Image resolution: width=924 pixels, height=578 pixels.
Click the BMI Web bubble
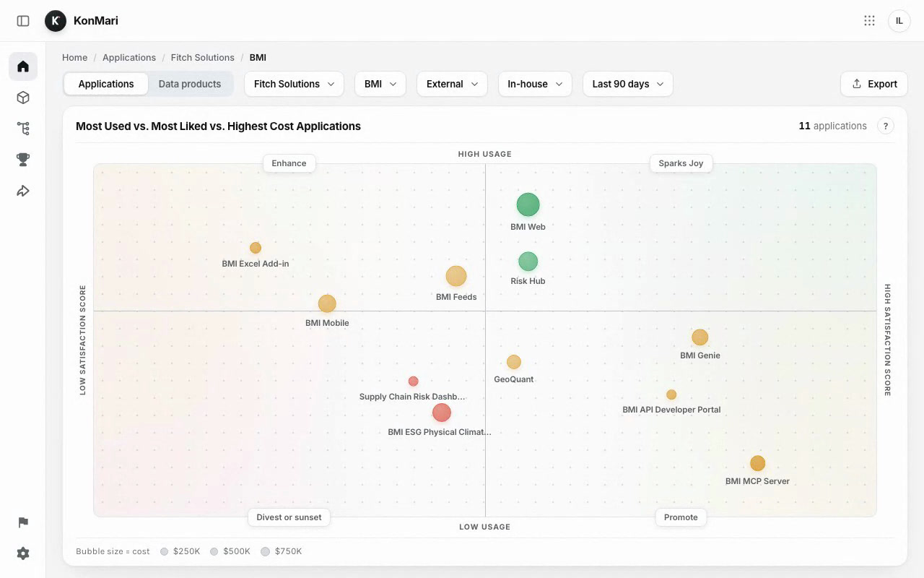(528, 204)
